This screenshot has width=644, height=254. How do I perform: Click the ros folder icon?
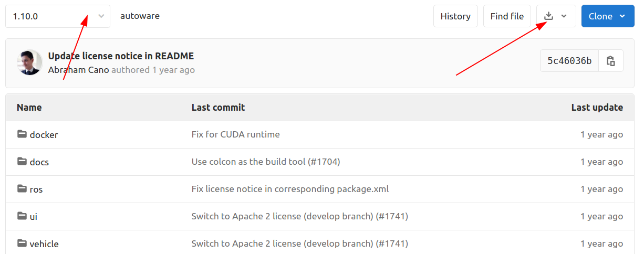coord(22,189)
